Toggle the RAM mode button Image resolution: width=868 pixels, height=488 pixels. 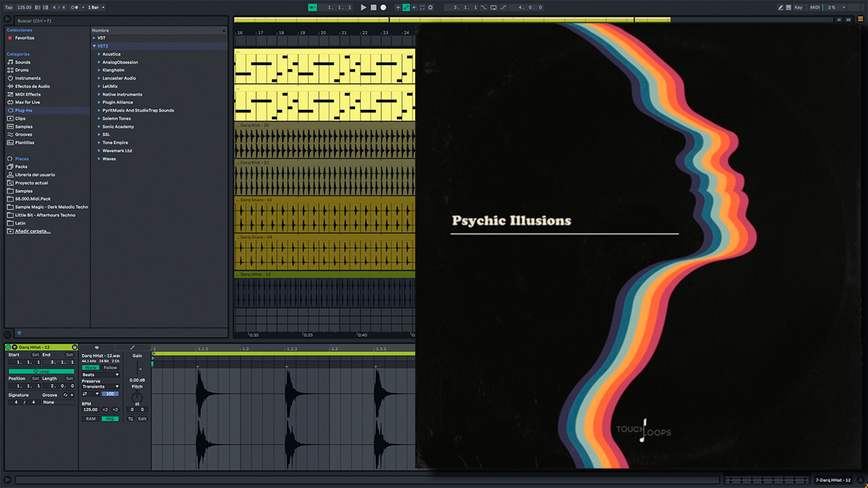pyautogui.click(x=90, y=419)
